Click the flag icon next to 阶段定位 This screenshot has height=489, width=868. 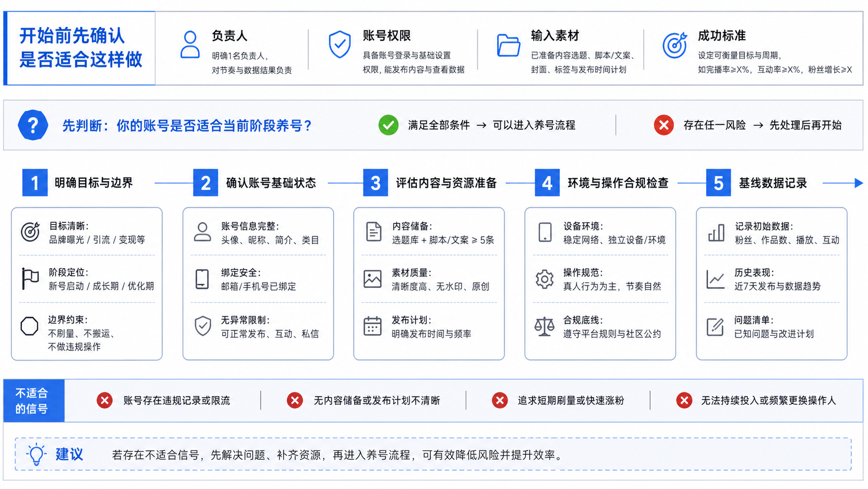click(30, 279)
